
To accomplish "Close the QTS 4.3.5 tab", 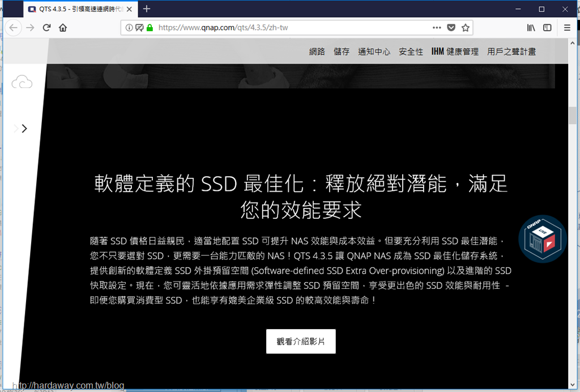I will click(x=129, y=9).
